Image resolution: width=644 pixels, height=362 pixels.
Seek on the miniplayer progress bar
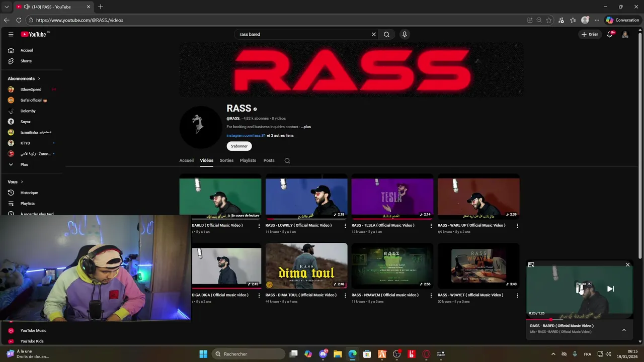pos(580,319)
